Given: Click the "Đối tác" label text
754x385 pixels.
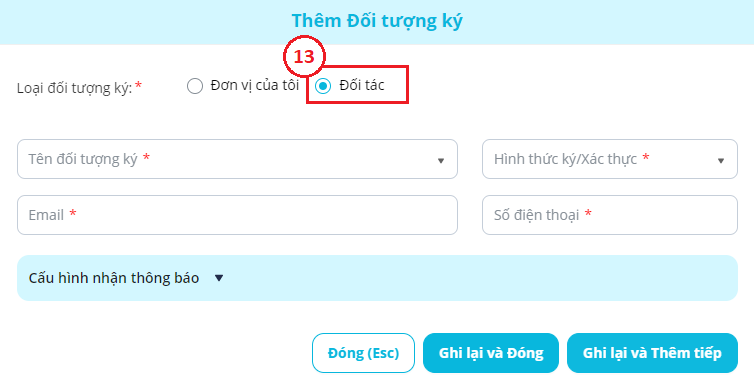Looking at the screenshot, I should tap(362, 86).
